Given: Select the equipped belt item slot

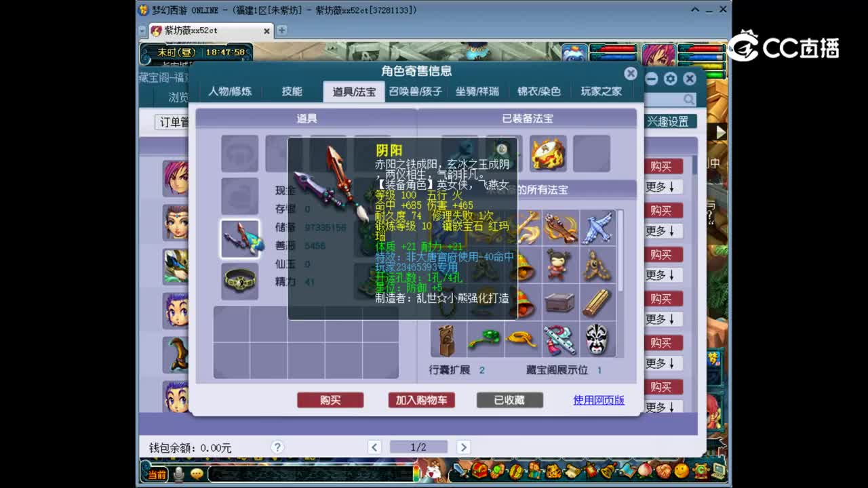Looking at the screenshot, I should tap(239, 280).
